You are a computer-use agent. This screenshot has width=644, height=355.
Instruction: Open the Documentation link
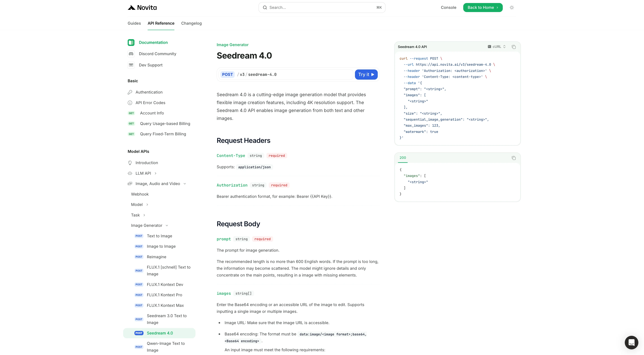tap(153, 43)
